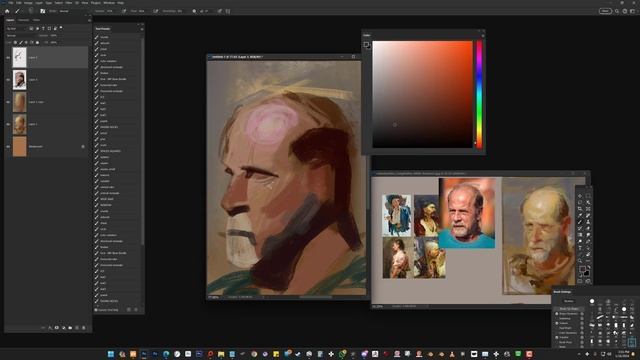Click the Home icon in the options bar
The width and height of the screenshot is (640, 360).
click(x=7, y=11)
